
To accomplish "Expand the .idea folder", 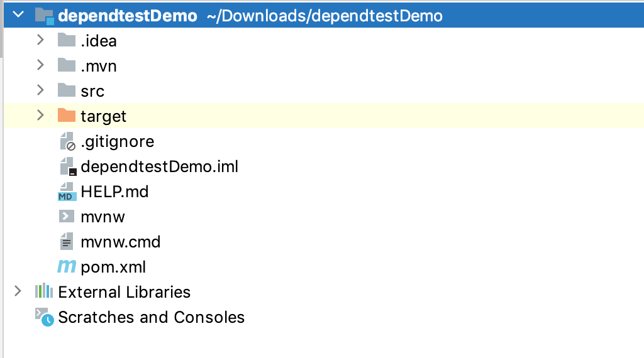I will [40, 40].
